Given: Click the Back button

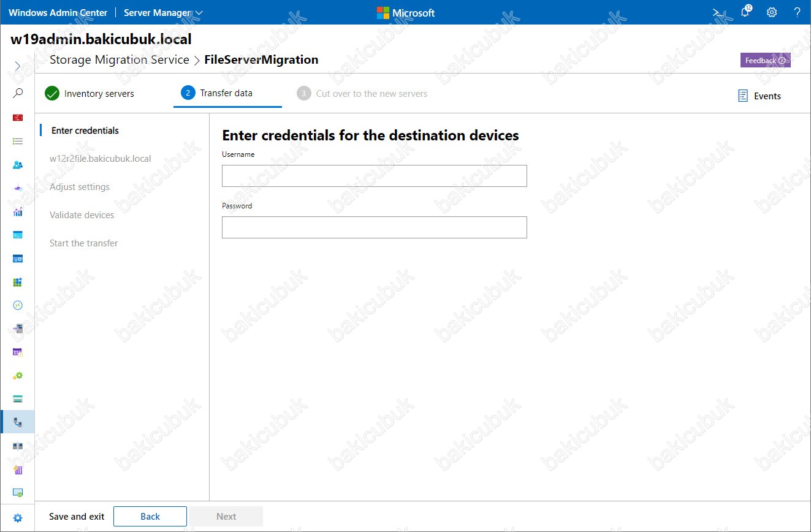Looking at the screenshot, I should click(x=150, y=517).
